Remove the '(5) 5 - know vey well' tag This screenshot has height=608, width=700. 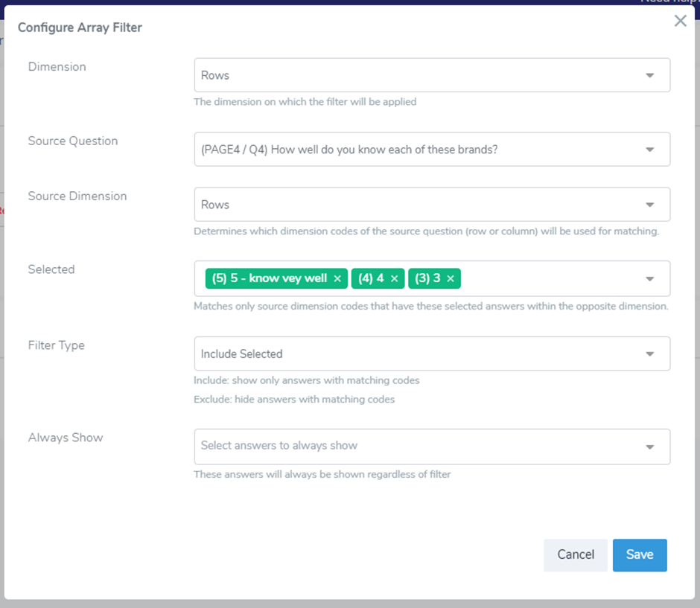click(337, 278)
